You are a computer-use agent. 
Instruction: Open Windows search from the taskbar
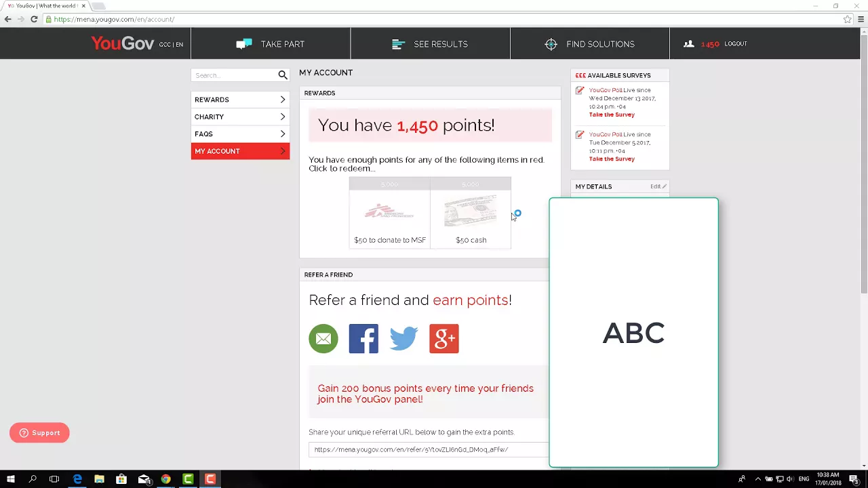tap(33, 479)
